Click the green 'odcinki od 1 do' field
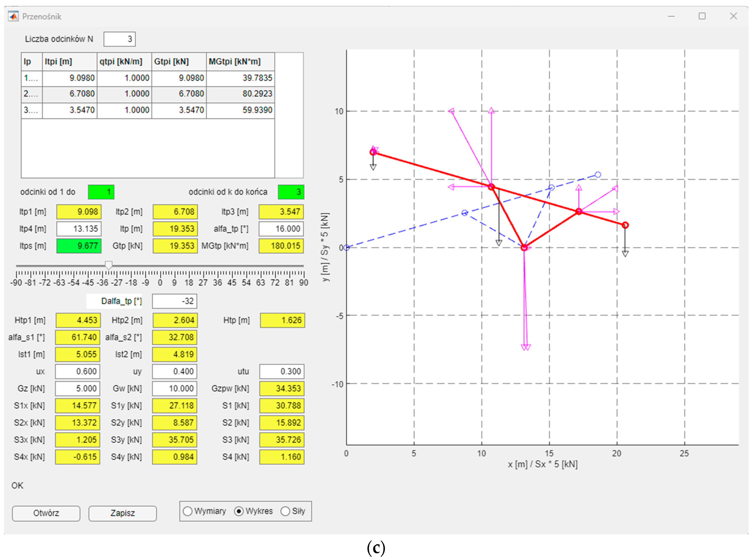 [x=101, y=192]
